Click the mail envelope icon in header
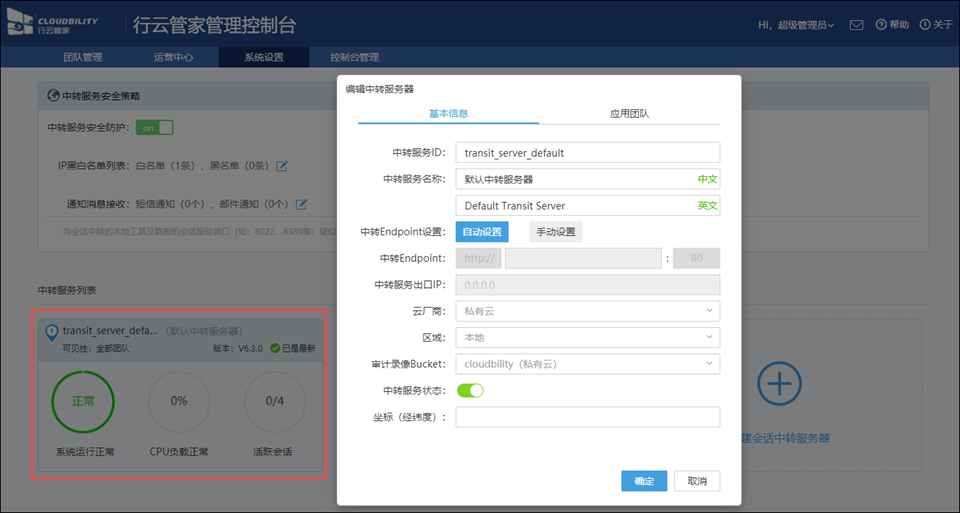 856,25
